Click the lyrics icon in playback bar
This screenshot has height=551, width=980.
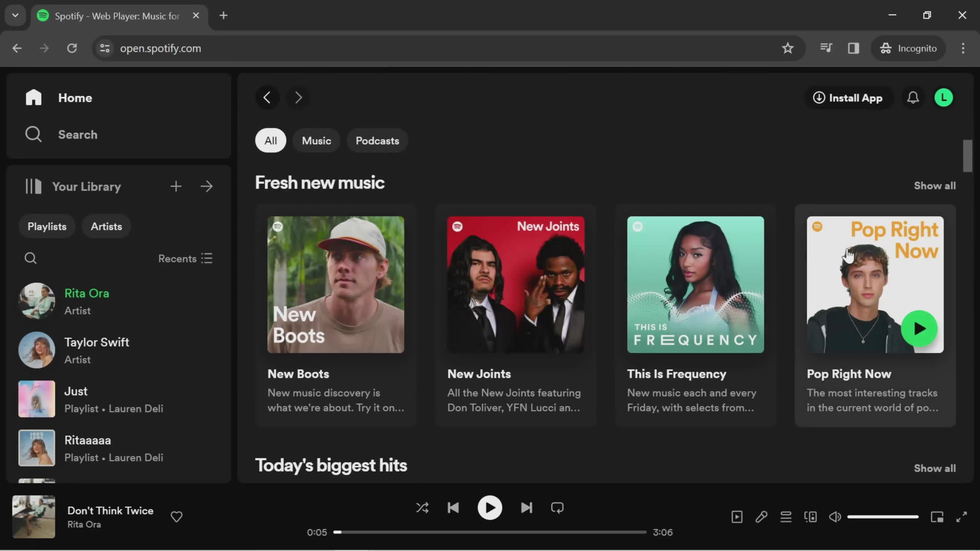pyautogui.click(x=761, y=517)
